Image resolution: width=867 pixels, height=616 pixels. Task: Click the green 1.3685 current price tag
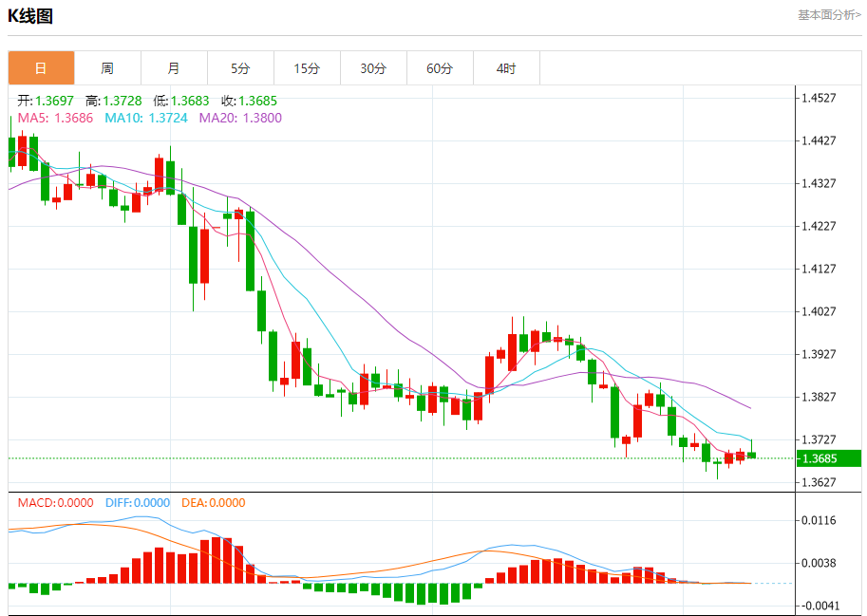coord(828,458)
